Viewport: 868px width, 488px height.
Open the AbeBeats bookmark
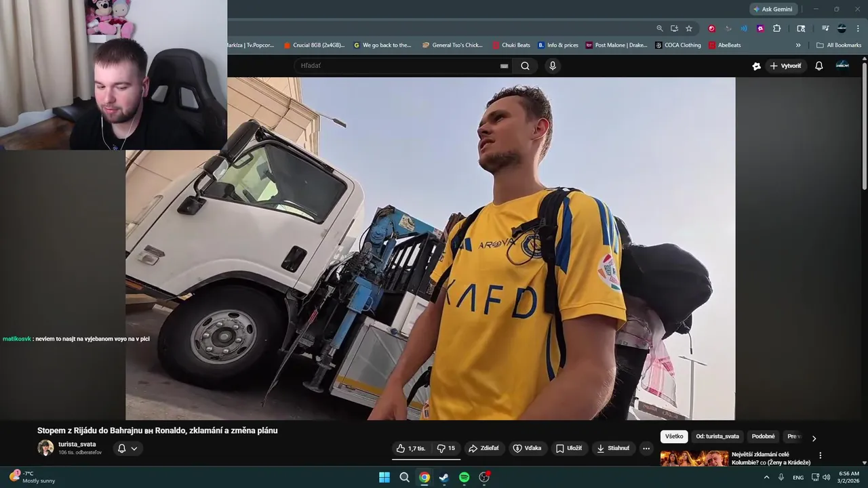pyautogui.click(x=725, y=45)
